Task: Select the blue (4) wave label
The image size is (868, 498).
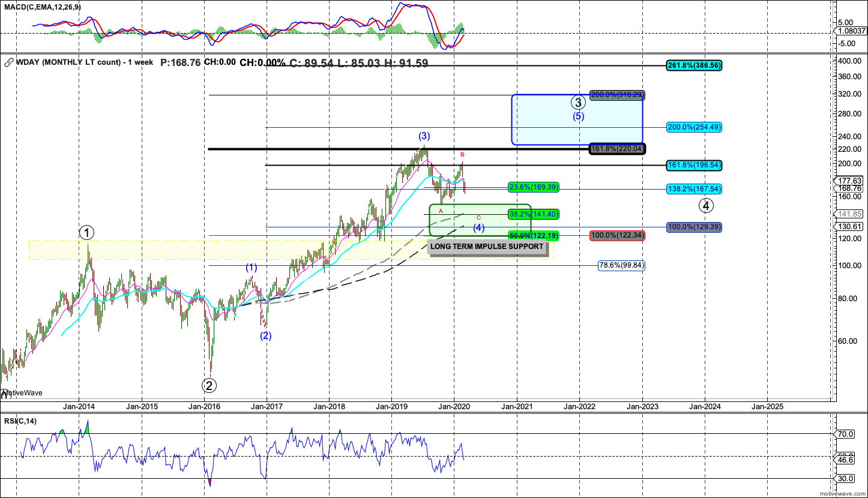Action: [478, 227]
